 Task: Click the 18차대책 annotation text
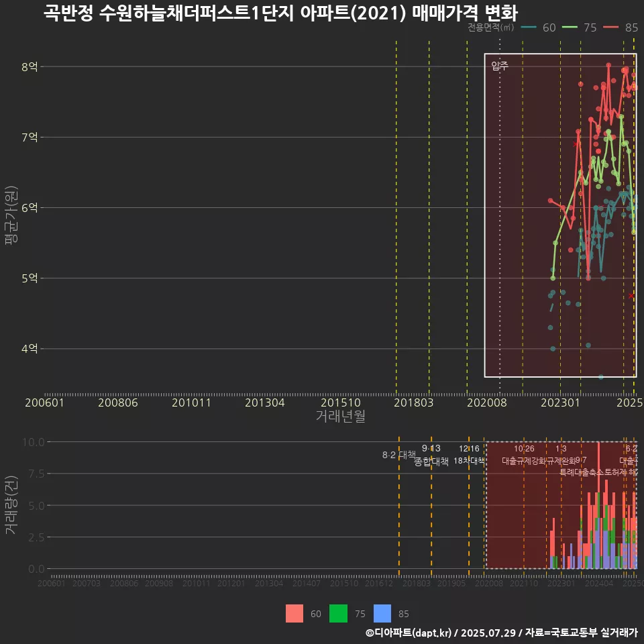[x=469, y=461]
